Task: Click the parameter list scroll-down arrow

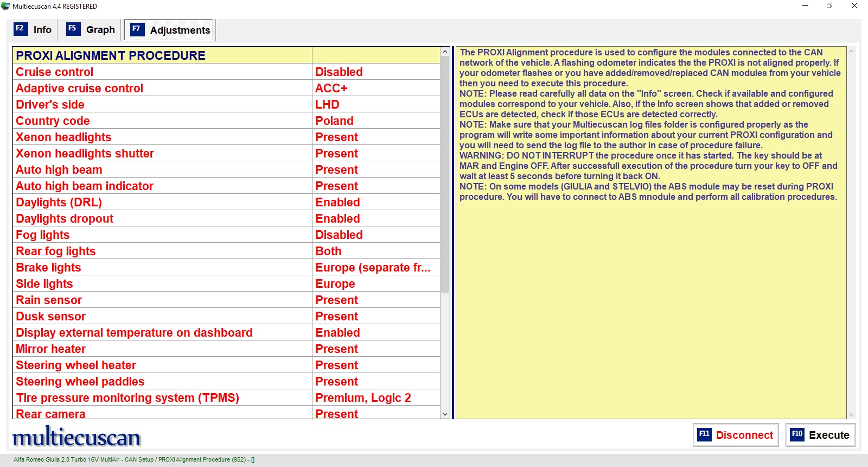Action: point(445,414)
